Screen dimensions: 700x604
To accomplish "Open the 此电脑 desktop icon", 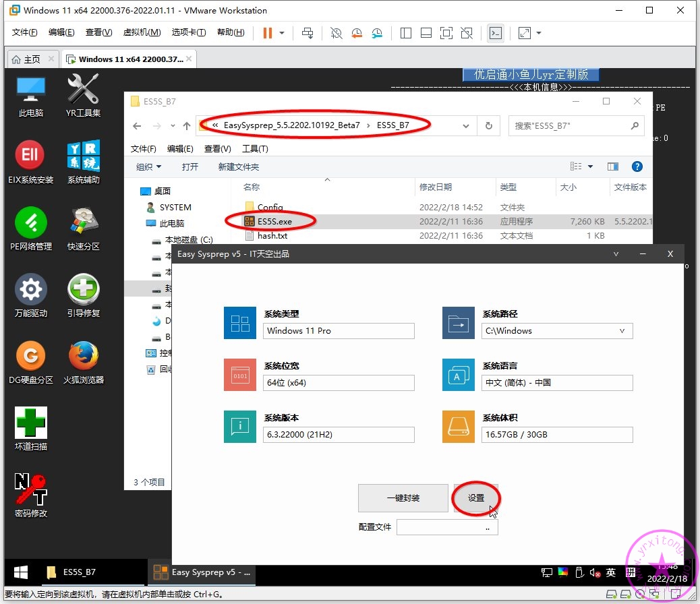I will (30, 96).
